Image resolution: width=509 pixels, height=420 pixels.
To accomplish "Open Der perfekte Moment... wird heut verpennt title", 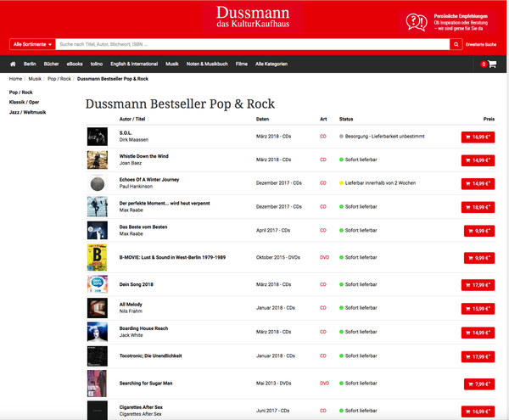I will 165,203.
